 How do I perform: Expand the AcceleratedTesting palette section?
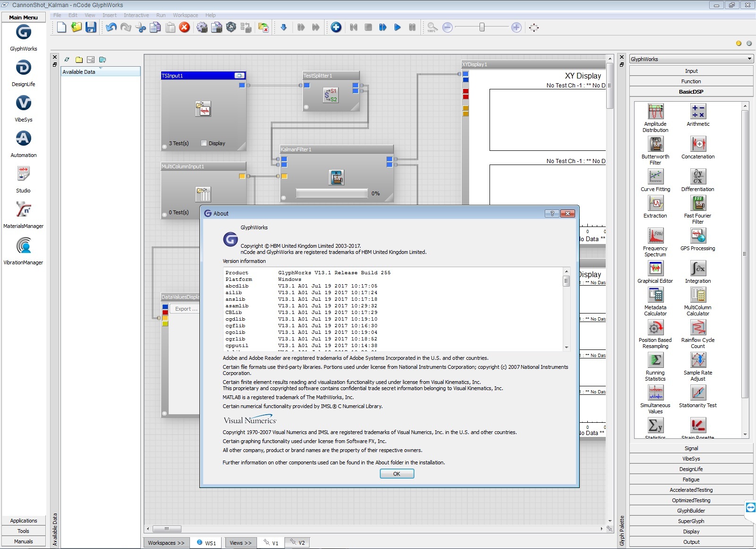[x=691, y=490]
